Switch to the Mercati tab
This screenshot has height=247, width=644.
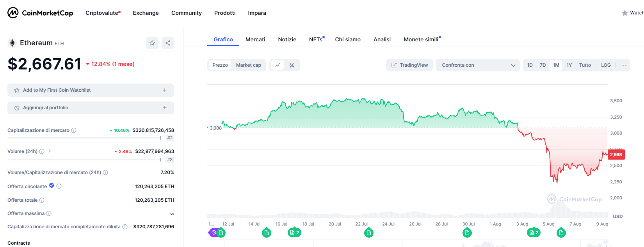[x=255, y=39]
